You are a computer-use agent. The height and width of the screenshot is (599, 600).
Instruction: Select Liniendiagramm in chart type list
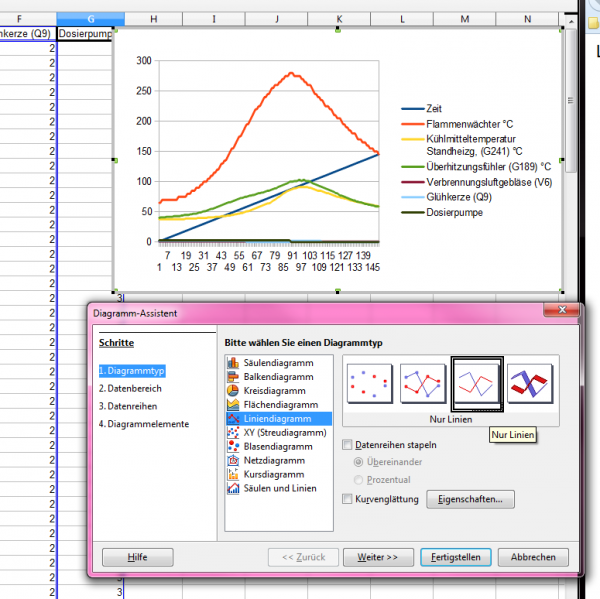click(x=279, y=419)
